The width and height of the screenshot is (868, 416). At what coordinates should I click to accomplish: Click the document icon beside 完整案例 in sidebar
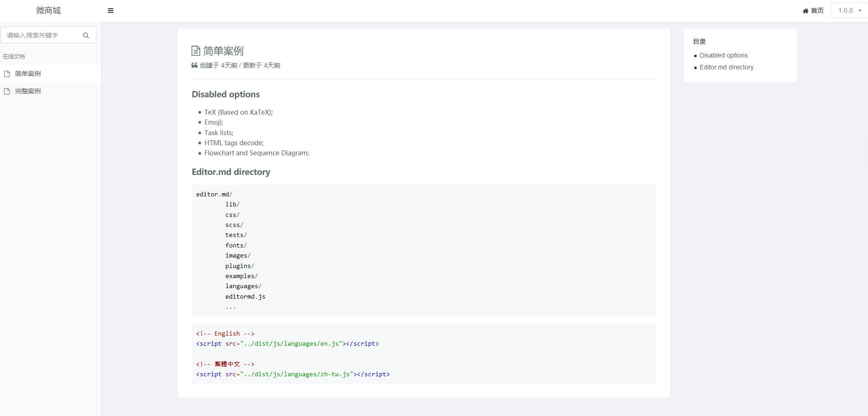click(7, 91)
